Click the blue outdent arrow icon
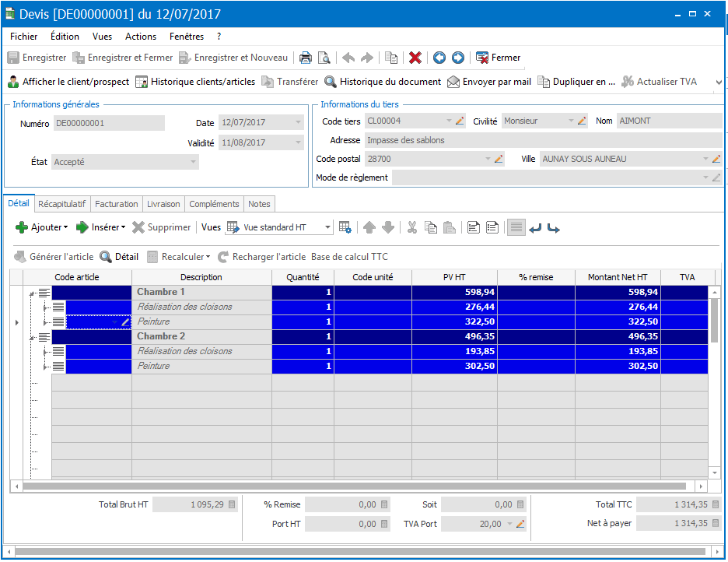This screenshot has height=562, width=728. 535,228
